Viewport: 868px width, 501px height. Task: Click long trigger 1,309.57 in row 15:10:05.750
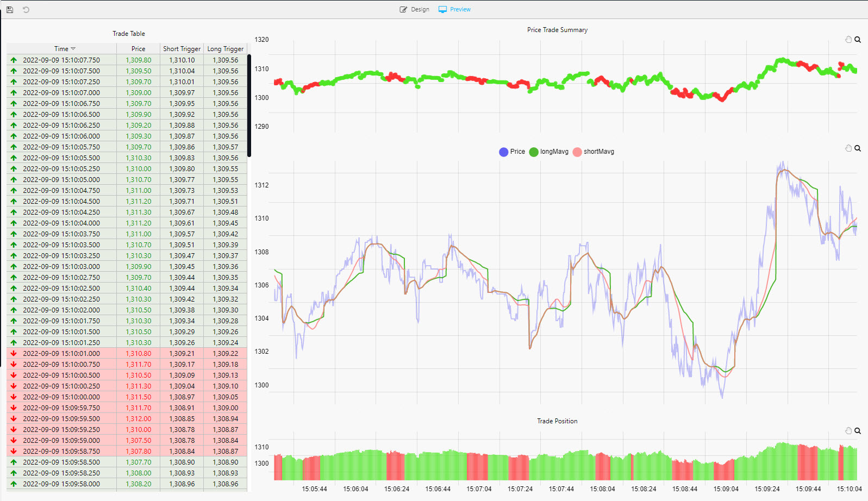(226, 147)
